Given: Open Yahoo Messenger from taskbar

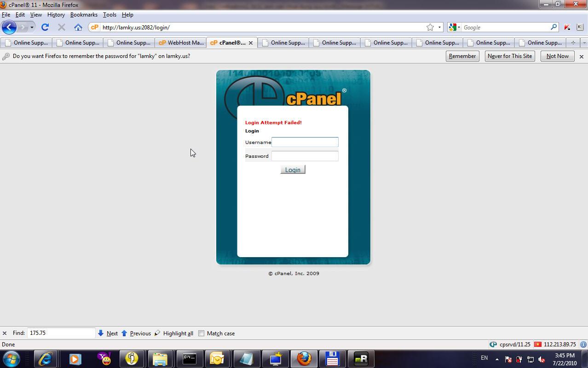Looking at the screenshot, I should [105, 359].
